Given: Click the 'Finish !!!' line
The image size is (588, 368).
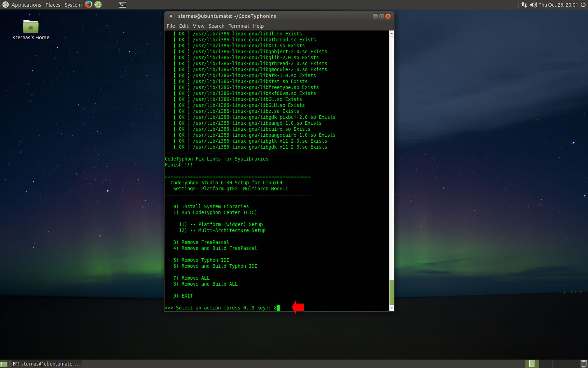Looking at the screenshot, I should 179,165.
